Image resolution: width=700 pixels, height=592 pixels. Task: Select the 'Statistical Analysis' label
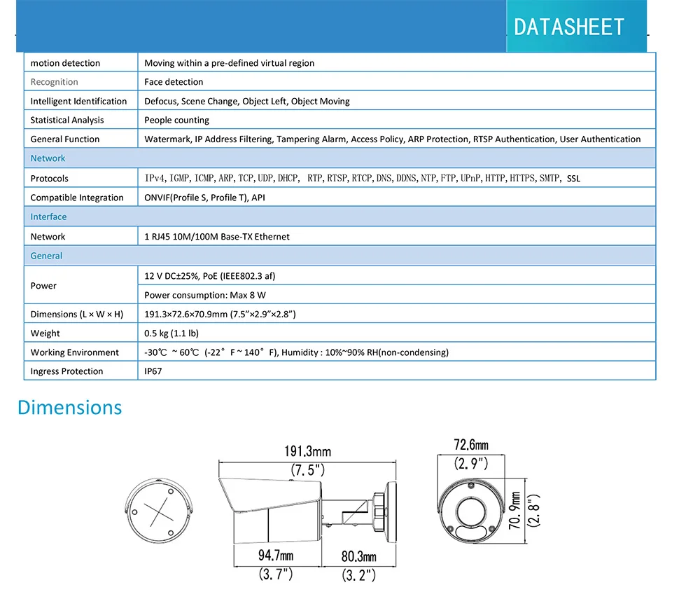point(67,121)
